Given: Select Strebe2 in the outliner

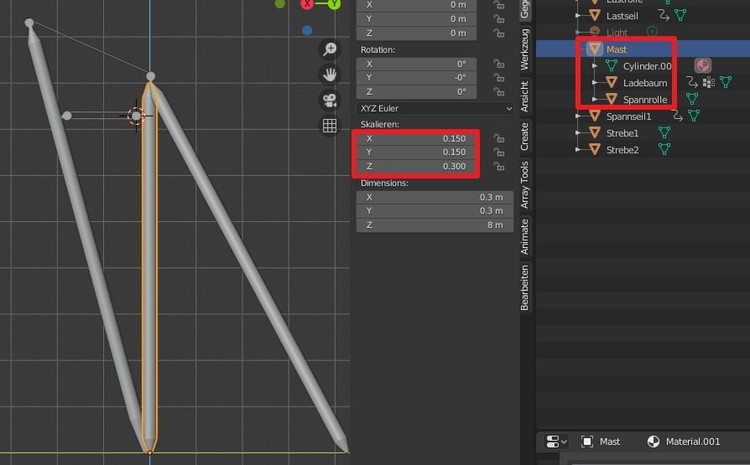Looking at the screenshot, I should tap(622, 149).
